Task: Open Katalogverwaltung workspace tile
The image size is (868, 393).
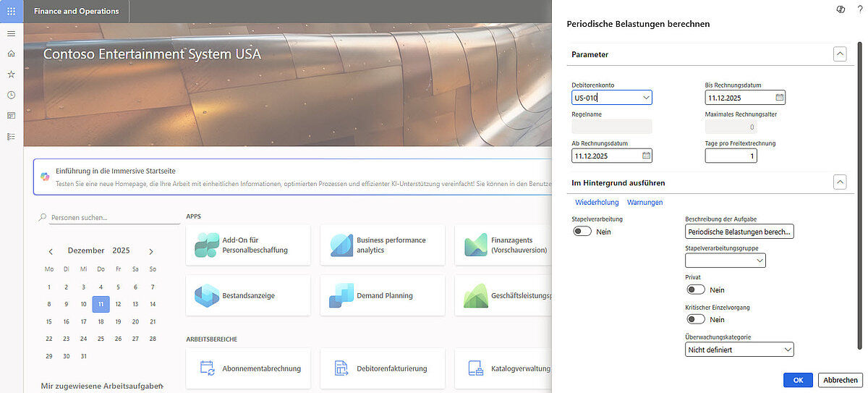Action: [503, 368]
